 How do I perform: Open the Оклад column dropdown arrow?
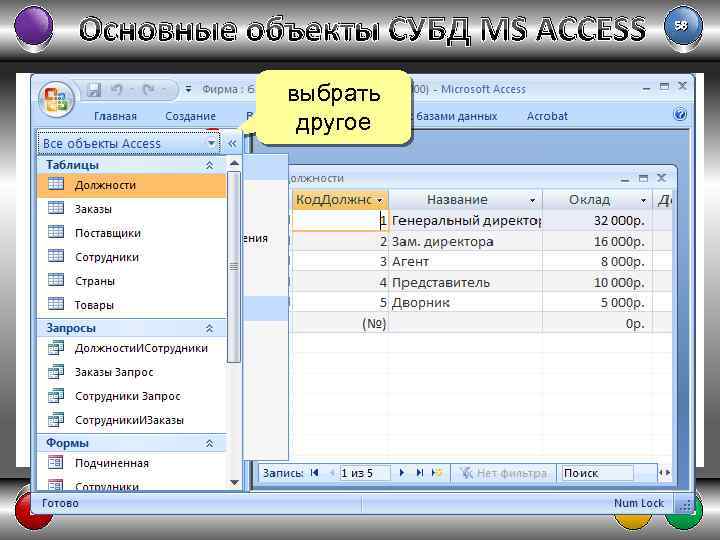tap(643, 200)
